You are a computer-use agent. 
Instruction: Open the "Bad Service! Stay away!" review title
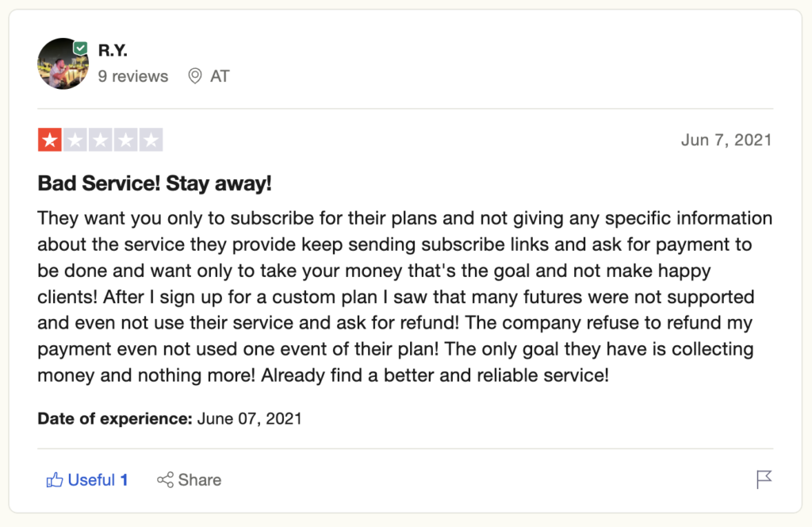[x=155, y=184]
